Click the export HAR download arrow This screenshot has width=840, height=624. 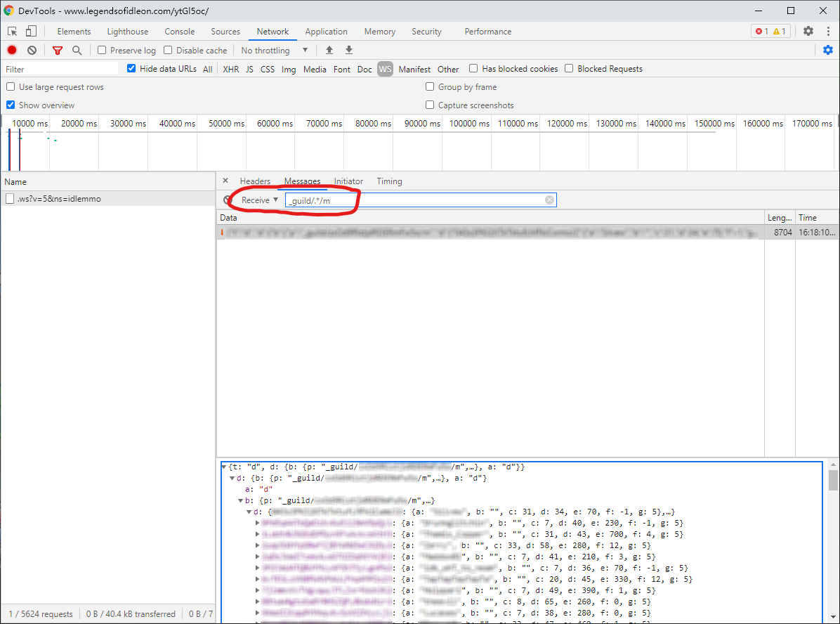pyautogui.click(x=349, y=50)
